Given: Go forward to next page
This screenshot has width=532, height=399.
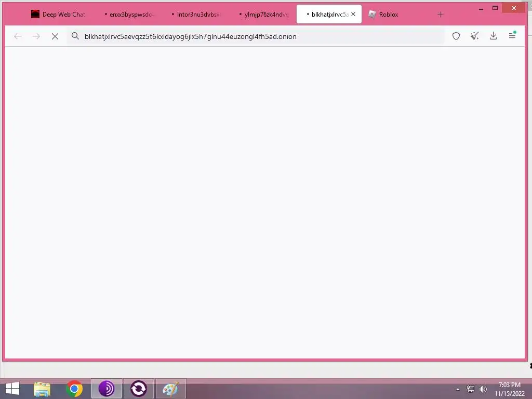Looking at the screenshot, I should pyautogui.click(x=36, y=36).
